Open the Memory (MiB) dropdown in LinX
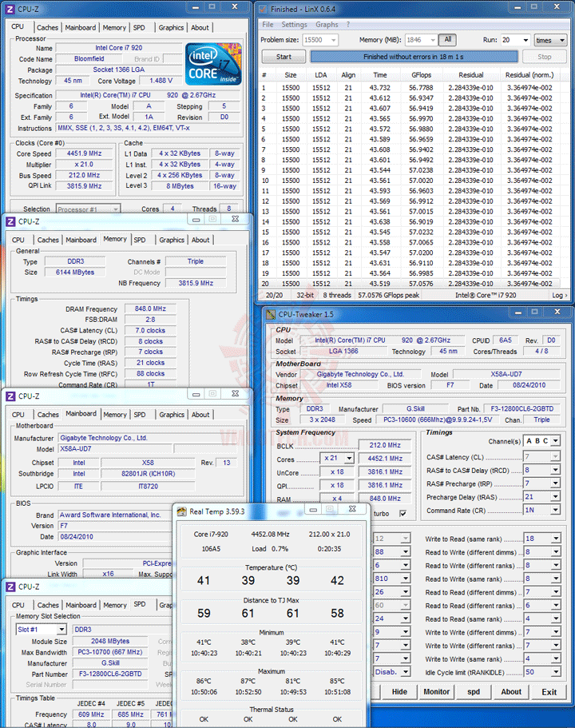 click(x=433, y=40)
